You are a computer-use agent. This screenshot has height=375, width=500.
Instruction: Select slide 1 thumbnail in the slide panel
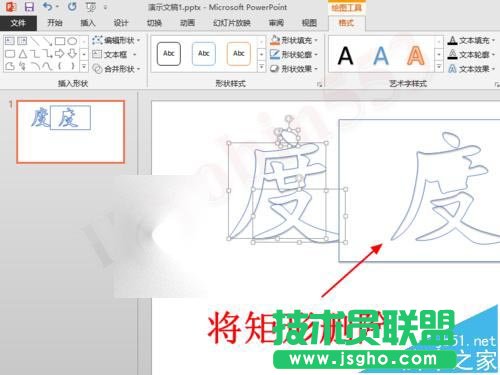click(x=71, y=132)
